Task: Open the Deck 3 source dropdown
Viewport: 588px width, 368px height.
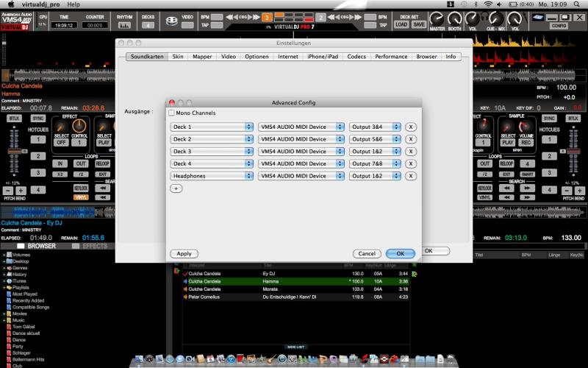Action: (x=212, y=152)
